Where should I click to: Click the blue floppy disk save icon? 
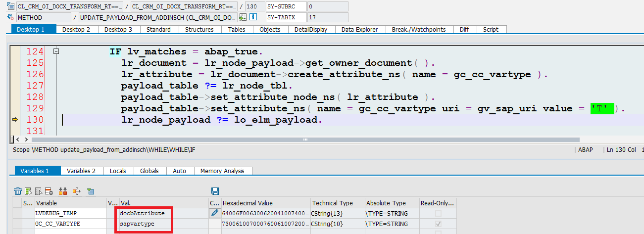click(x=215, y=191)
